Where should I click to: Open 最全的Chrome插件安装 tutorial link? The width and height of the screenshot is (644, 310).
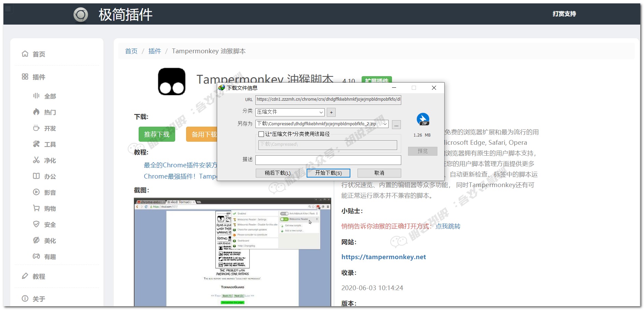click(x=180, y=165)
